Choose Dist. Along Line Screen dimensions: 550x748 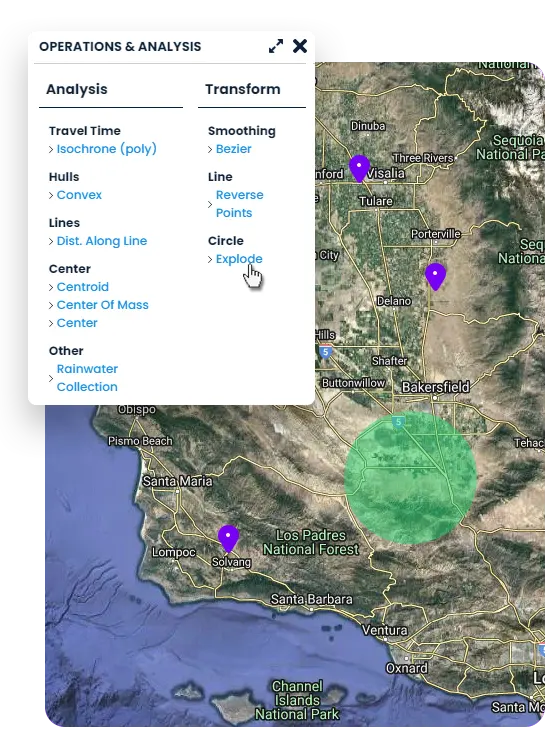pyautogui.click(x=102, y=241)
